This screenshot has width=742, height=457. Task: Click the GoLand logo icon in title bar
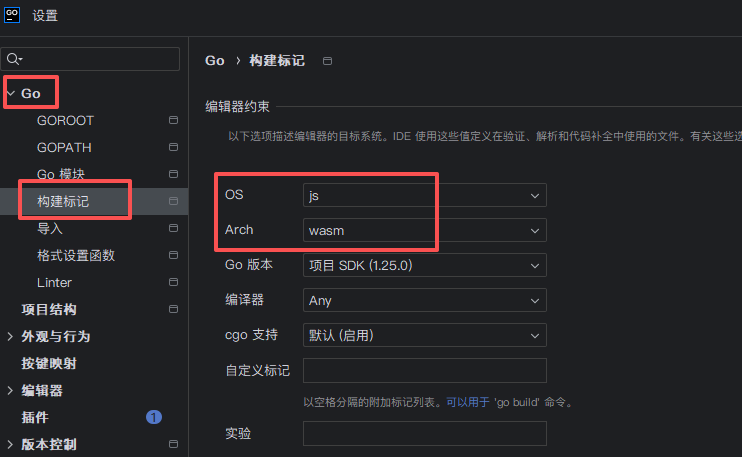(13, 14)
